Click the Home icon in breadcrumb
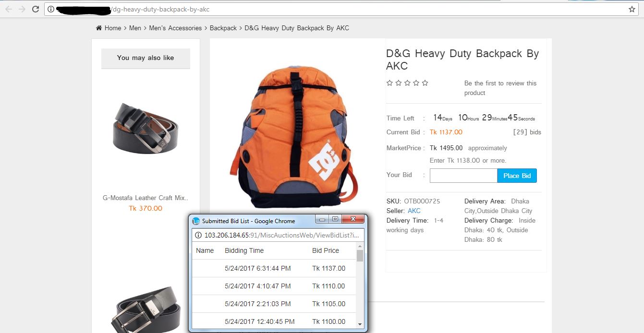 pos(99,28)
